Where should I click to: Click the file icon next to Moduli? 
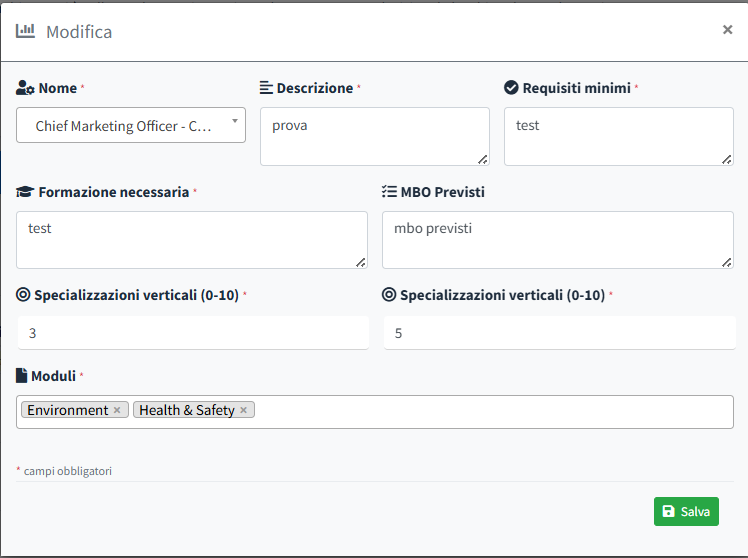tap(22, 376)
